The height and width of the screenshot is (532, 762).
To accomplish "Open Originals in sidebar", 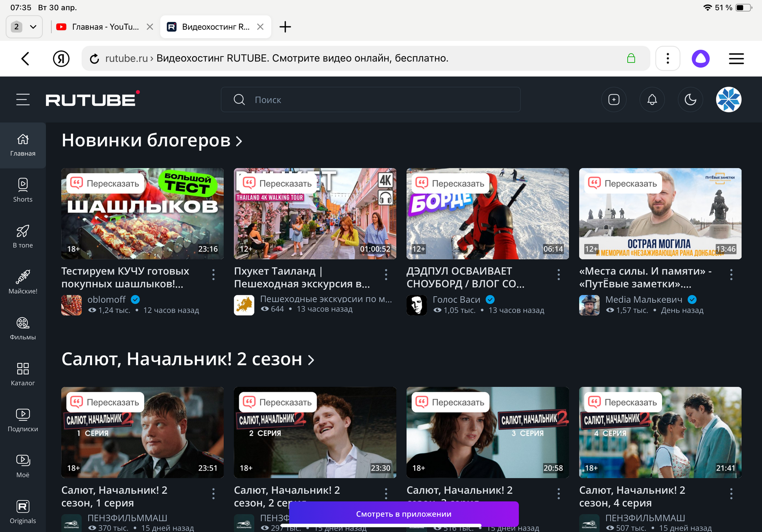I will pos(23,512).
